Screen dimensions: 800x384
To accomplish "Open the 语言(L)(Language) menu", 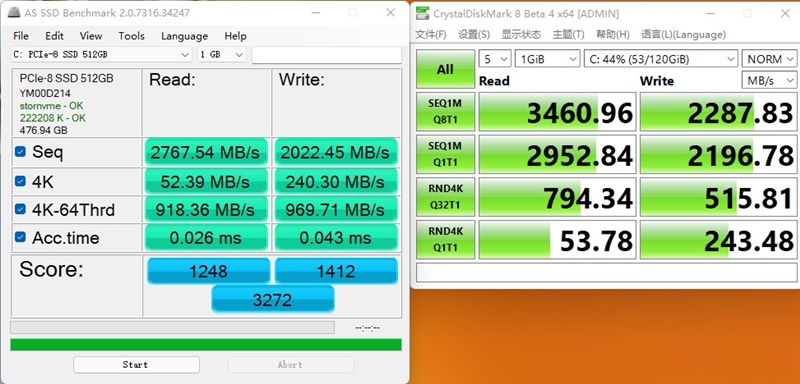I will point(683,34).
